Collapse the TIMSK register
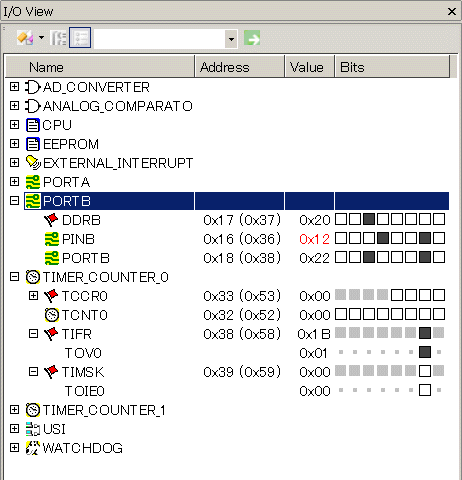 pyautogui.click(x=33, y=372)
